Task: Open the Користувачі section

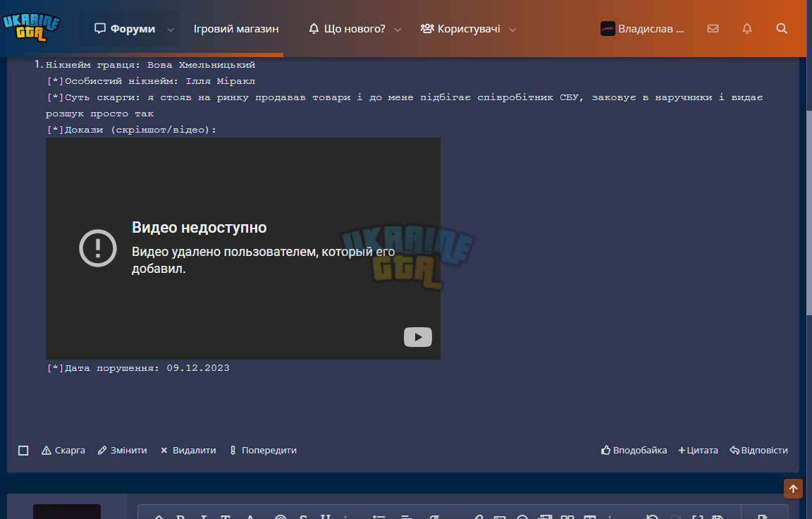Action: [x=460, y=29]
